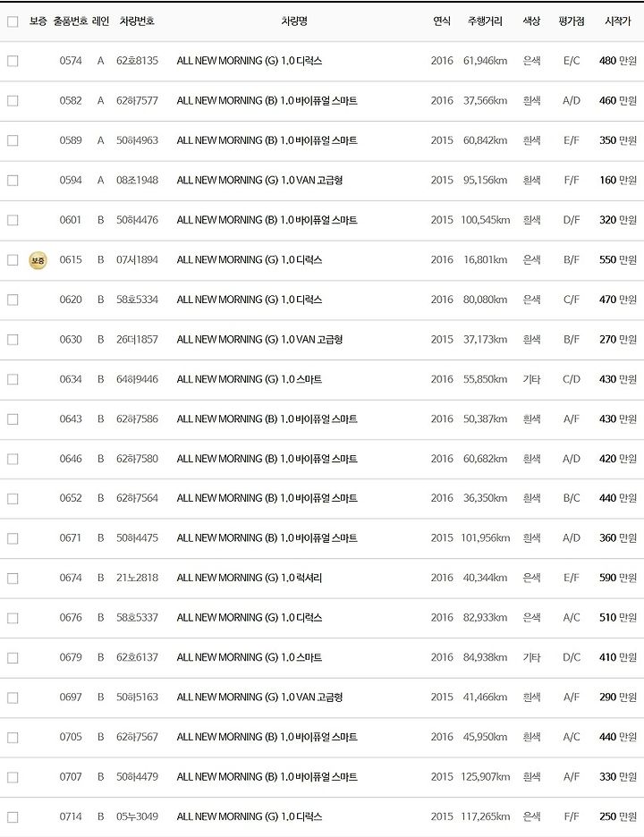Select checkbox for lot 0601
This screenshot has width=644, height=837.
(x=13, y=220)
